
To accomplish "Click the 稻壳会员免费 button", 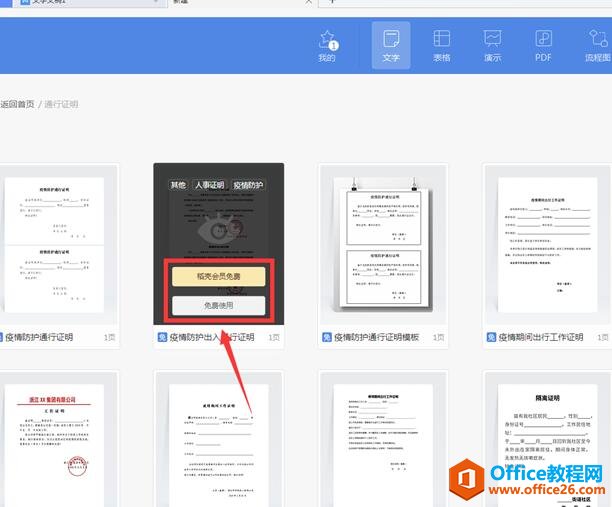I will coord(219,276).
